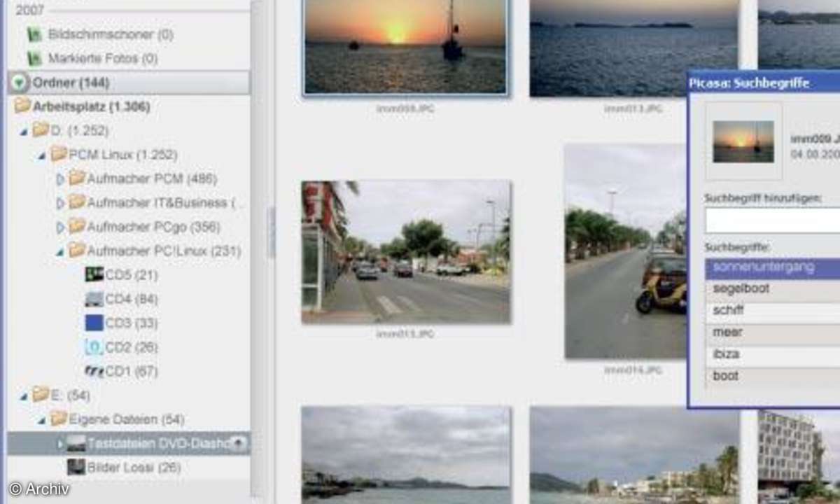Select the CD5 folder thumbnail icon
Image resolution: width=840 pixels, height=504 pixels.
[x=94, y=274]
